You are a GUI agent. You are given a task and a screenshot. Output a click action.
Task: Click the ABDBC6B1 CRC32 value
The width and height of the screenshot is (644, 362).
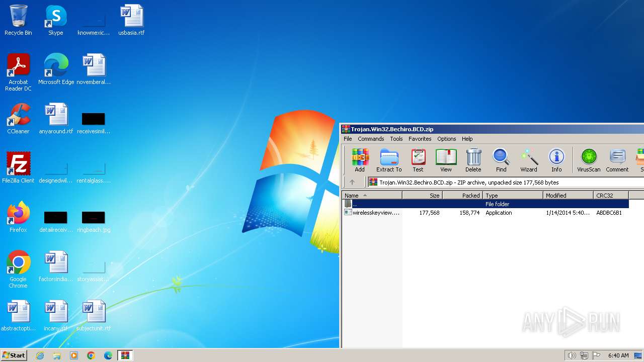pos(609,213)
